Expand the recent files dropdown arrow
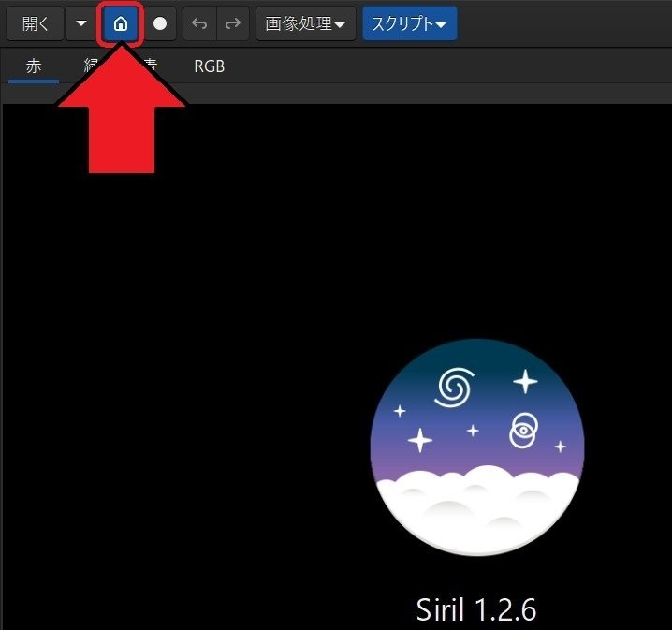Viewport: 672px width, 630px height. tap(81, 23)
